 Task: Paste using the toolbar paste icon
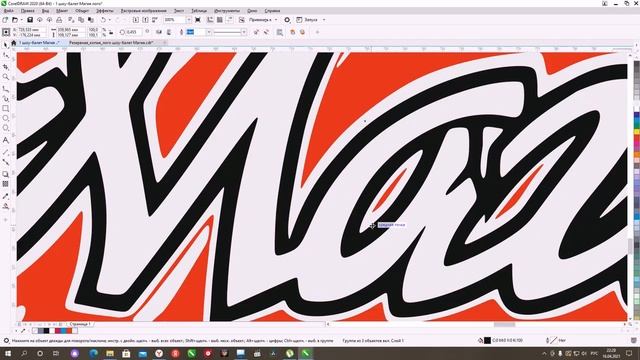[x=91, y=20]
